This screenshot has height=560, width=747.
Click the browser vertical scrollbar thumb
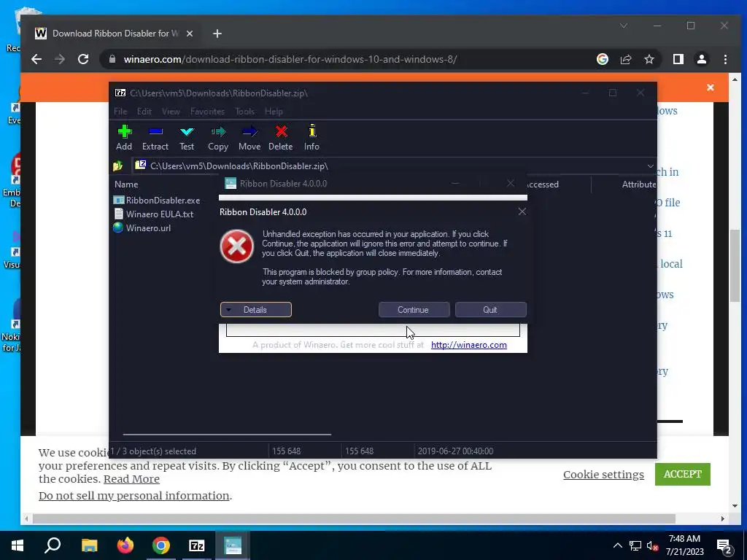click(734, 265)
